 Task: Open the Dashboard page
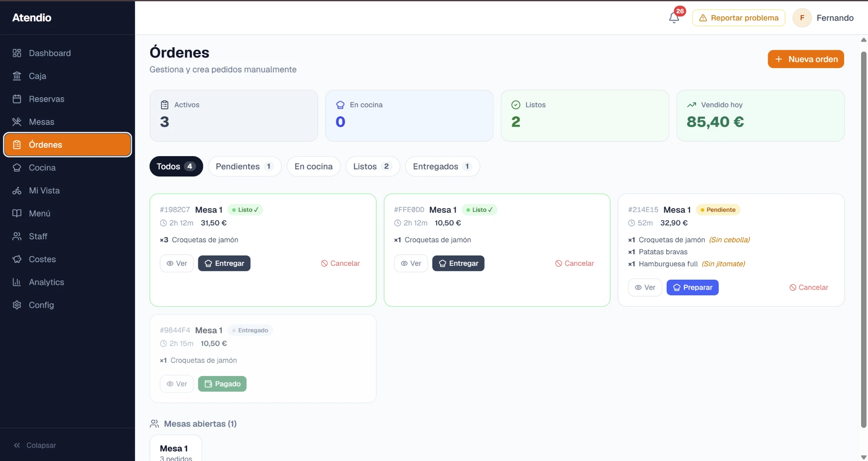(x=67, y=53)
